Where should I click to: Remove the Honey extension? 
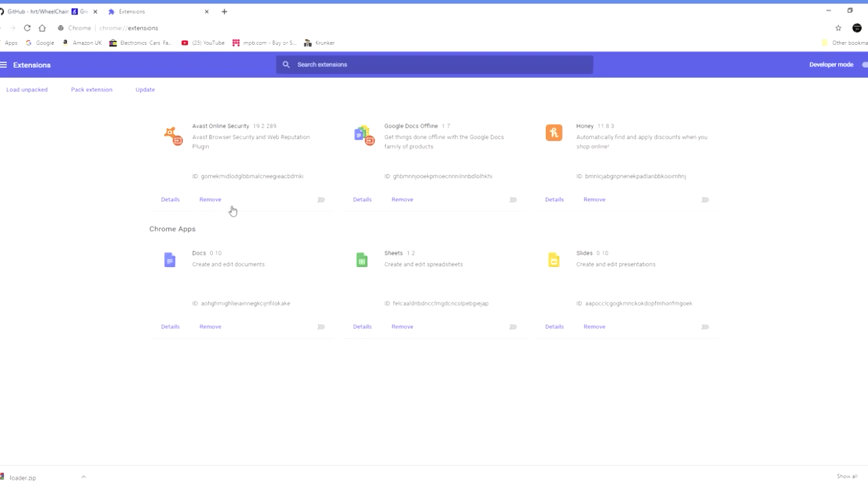point(594,199)
